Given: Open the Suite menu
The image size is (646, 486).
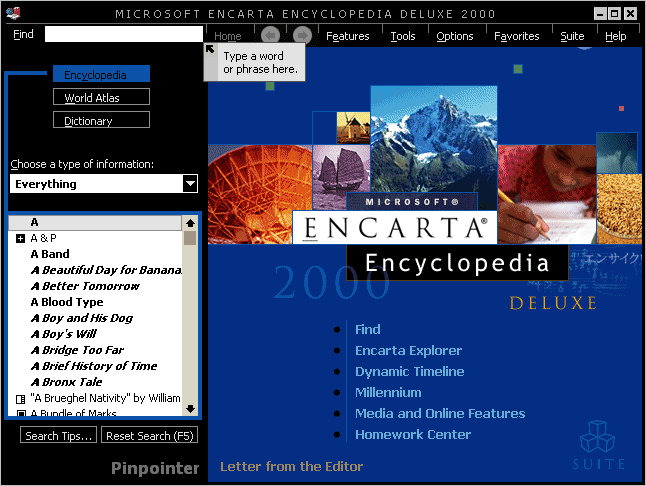Looking at the screenshot, I should point(572,36).
